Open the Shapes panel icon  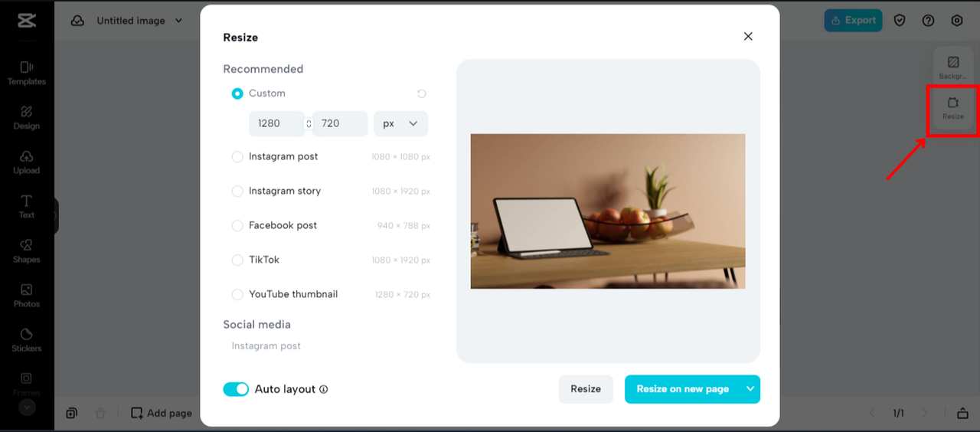pyautogui.click(x=26, y=250)
